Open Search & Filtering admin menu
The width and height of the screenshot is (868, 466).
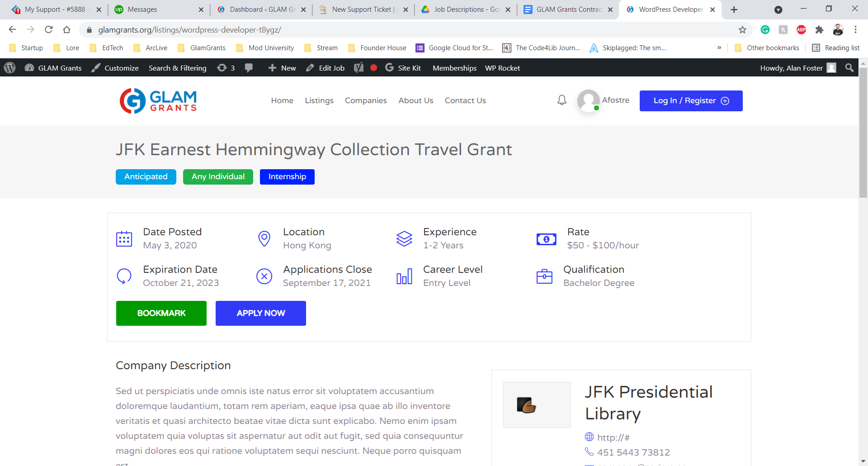[x=178, y=68]
